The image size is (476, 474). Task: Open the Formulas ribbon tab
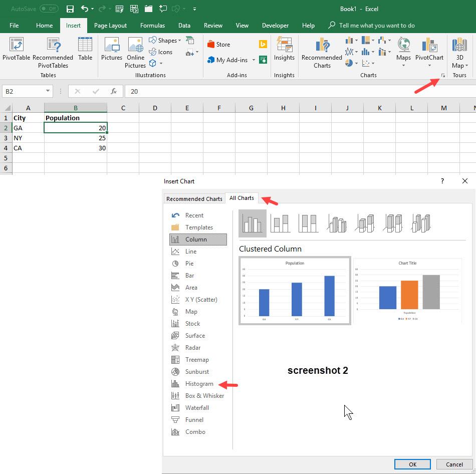[152, 26]
